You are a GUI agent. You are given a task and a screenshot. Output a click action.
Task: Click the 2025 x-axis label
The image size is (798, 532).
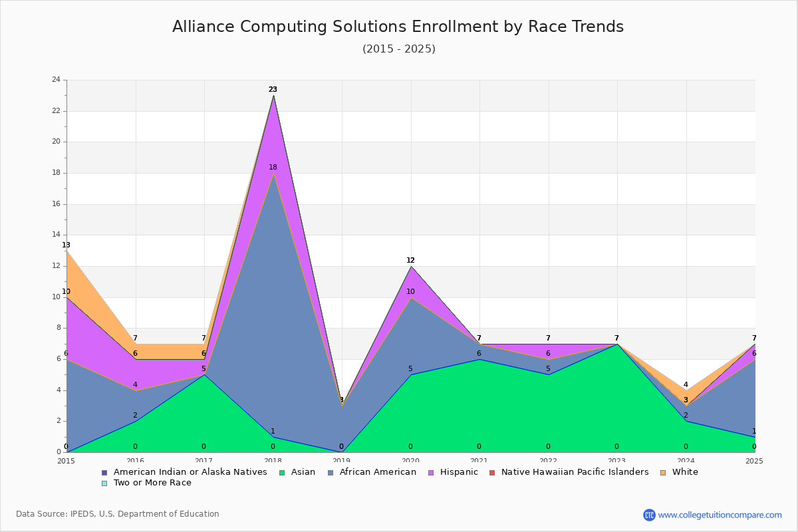[755, 461]
